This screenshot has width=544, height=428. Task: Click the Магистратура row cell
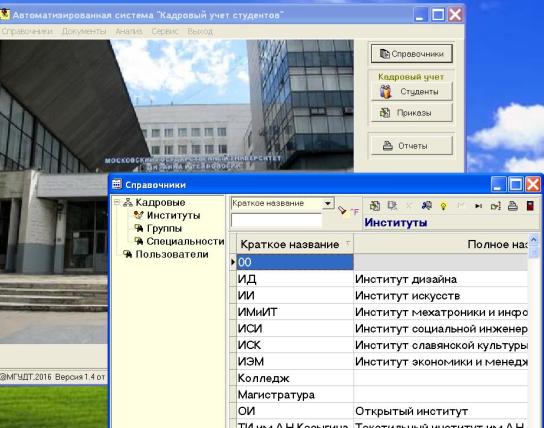tap(295, 395)
